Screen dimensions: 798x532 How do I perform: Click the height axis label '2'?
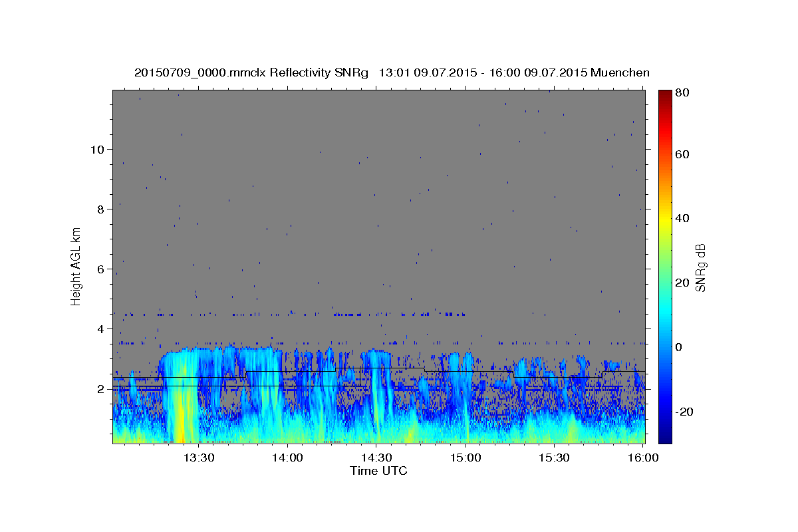(101, 389)
